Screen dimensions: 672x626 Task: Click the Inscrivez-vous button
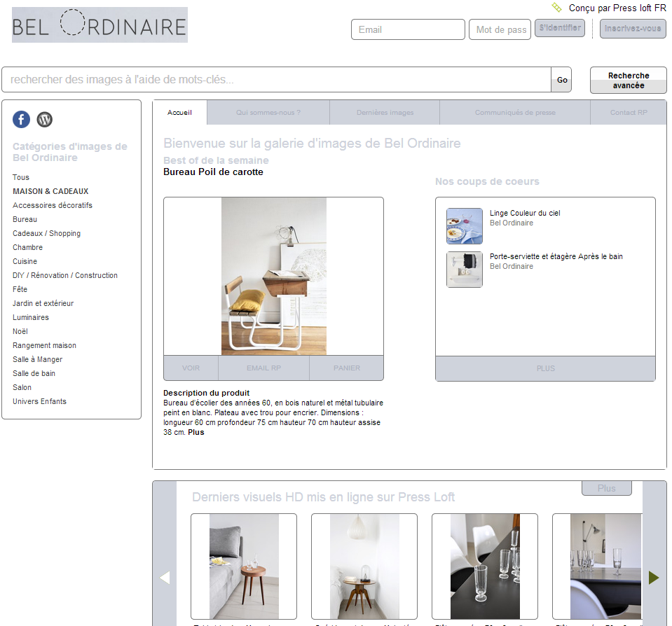[633, 29]
